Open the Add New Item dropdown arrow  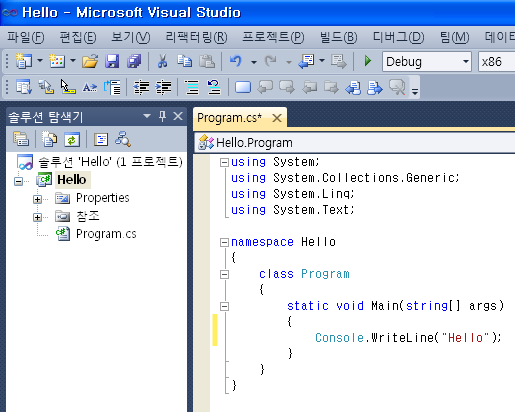pos(73,61)
